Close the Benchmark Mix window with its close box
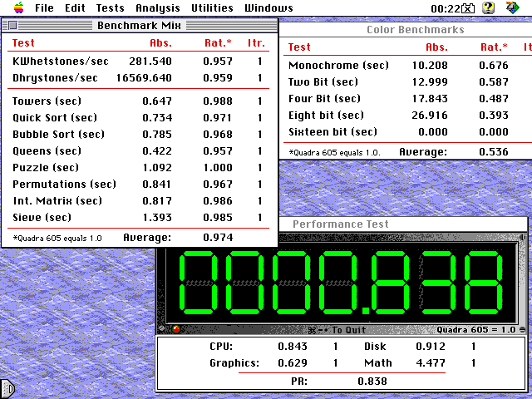Image resolution: width=532 pixels, height=399 pixels. pos(12,25)
